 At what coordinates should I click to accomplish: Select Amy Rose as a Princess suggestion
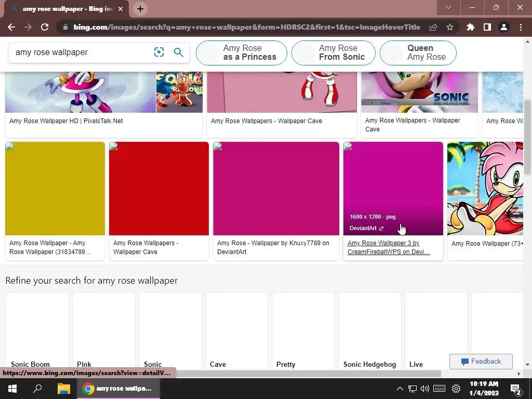click(x=241, y=52)
